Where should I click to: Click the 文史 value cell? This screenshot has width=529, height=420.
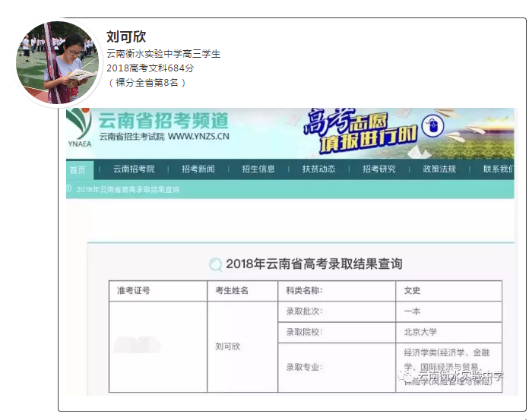click(448, 291)
